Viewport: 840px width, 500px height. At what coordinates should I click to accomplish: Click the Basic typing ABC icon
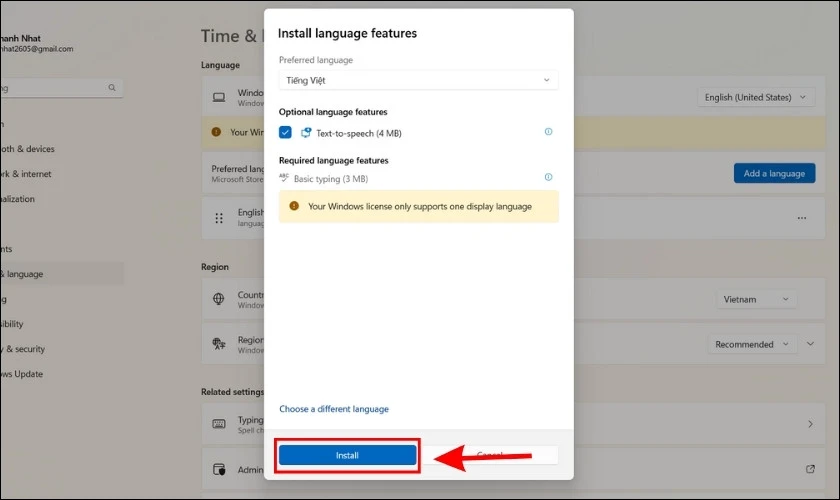(x=284, y=178)
